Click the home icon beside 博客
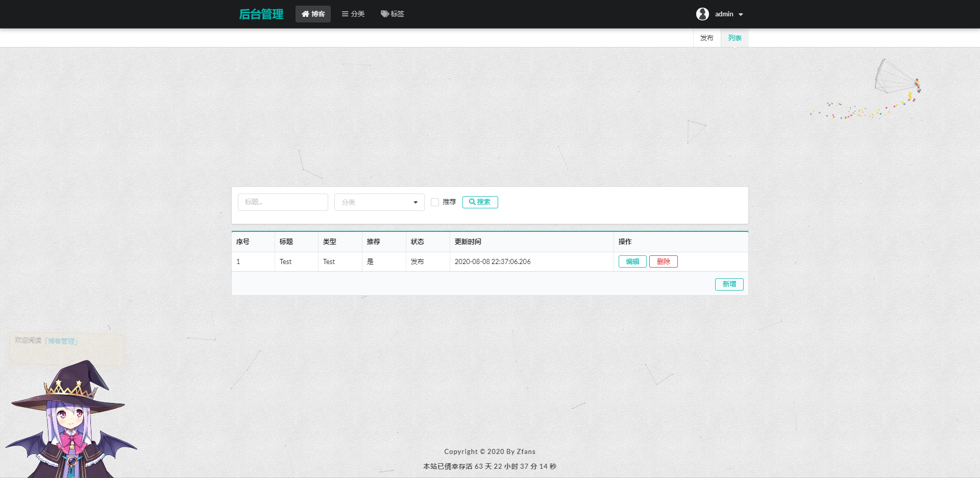 (305, 14)
